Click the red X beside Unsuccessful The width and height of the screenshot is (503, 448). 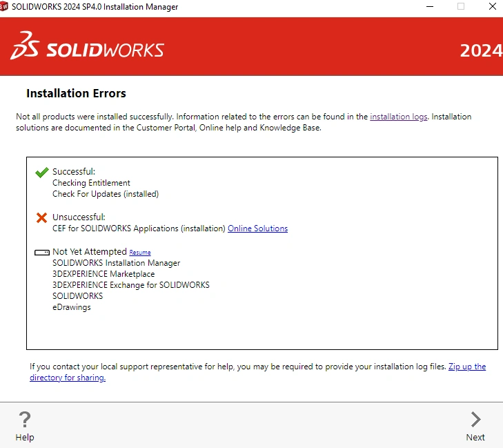point(42,218)
